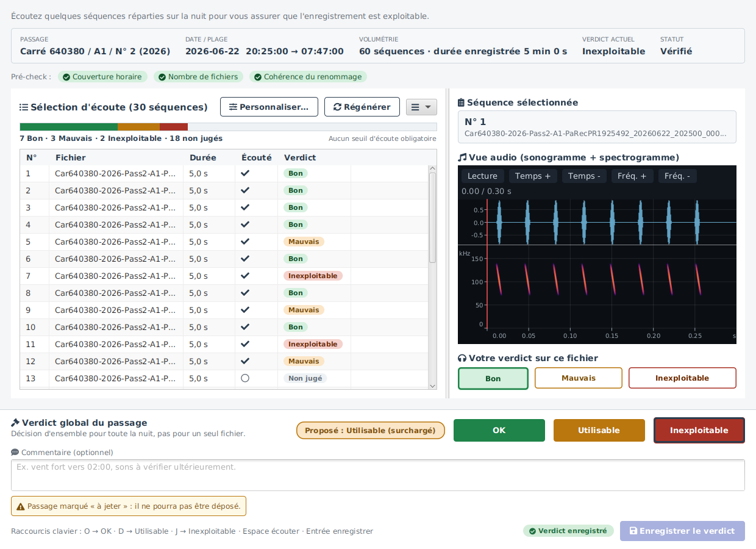Click the verdict progress bar's green segment

point(69,127)
